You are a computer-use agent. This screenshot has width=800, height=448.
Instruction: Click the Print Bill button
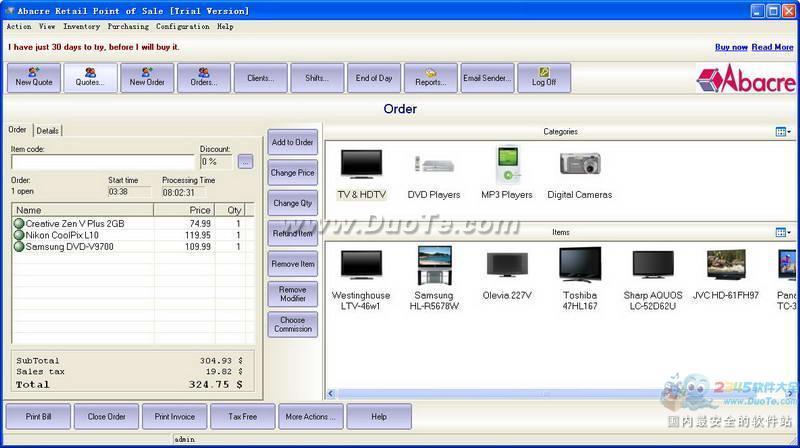pyautogui.click(x=38, y=416)
